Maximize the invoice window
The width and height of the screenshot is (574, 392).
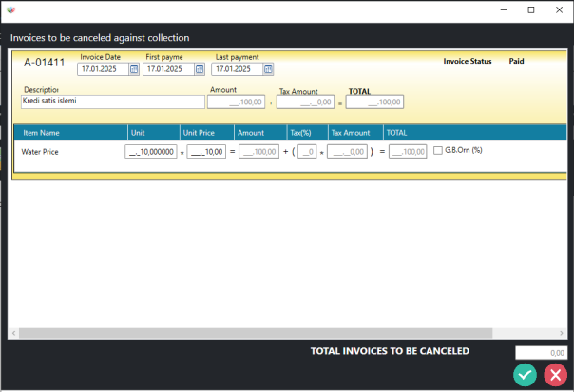531,9
